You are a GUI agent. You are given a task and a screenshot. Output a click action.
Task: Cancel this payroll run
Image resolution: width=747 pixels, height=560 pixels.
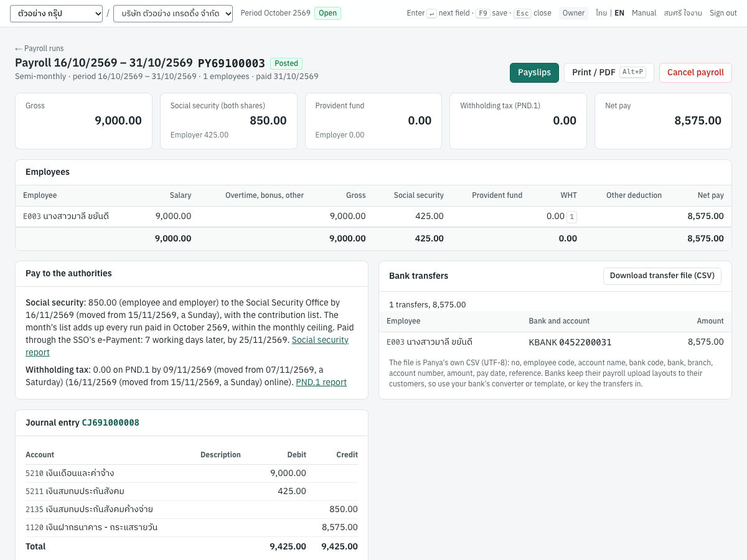click(x=695, y=73)
